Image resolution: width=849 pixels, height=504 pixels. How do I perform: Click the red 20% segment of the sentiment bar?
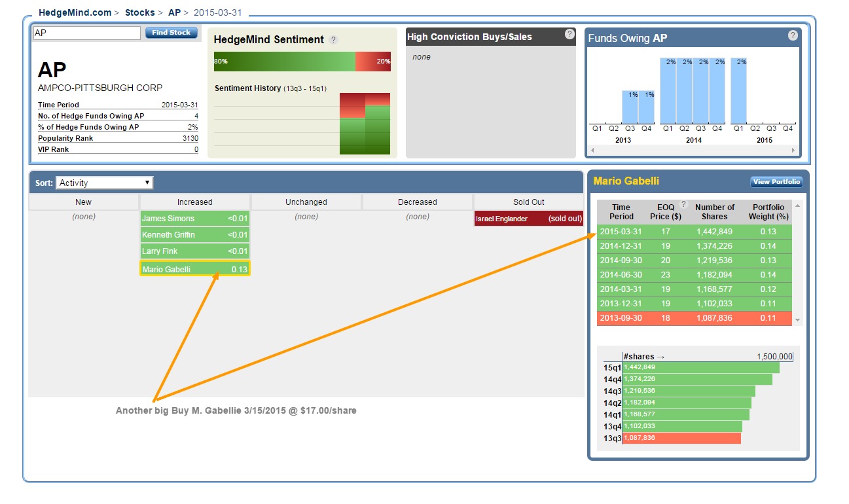tap(373, 62)
